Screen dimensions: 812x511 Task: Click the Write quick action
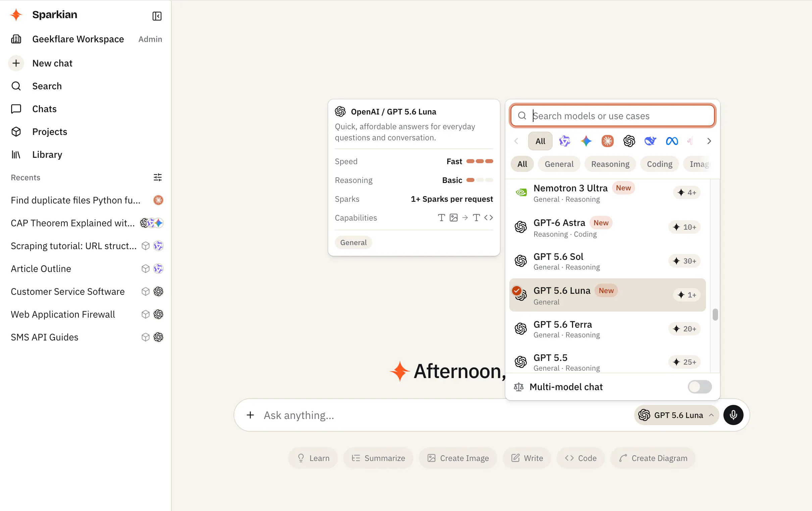(527, 458)
